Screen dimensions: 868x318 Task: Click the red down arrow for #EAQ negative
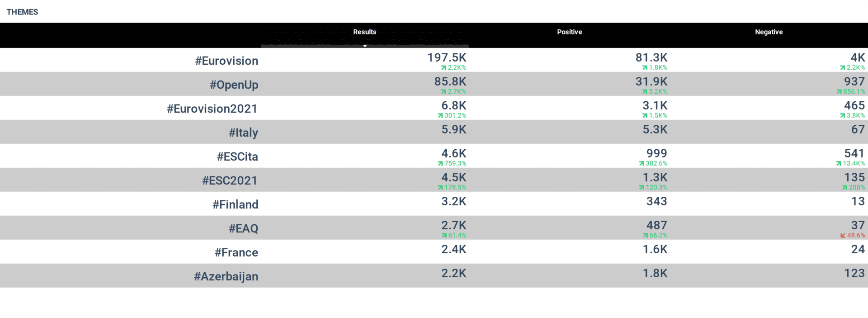coord(843,235)
